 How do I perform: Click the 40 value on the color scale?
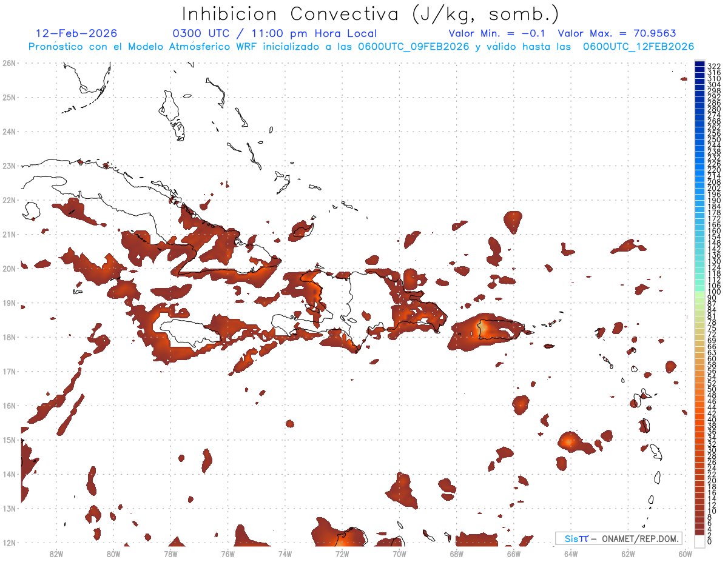712,420
